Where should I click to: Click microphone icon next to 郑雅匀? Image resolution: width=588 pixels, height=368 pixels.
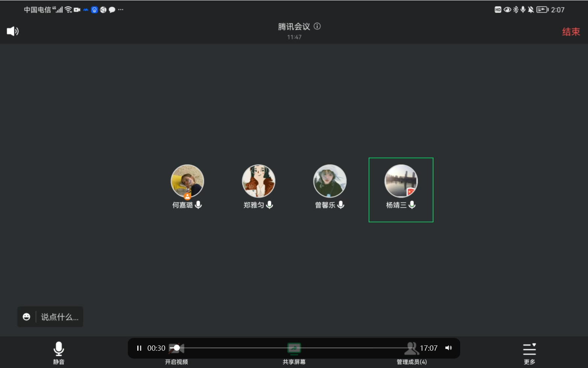(x=269, y=205)
